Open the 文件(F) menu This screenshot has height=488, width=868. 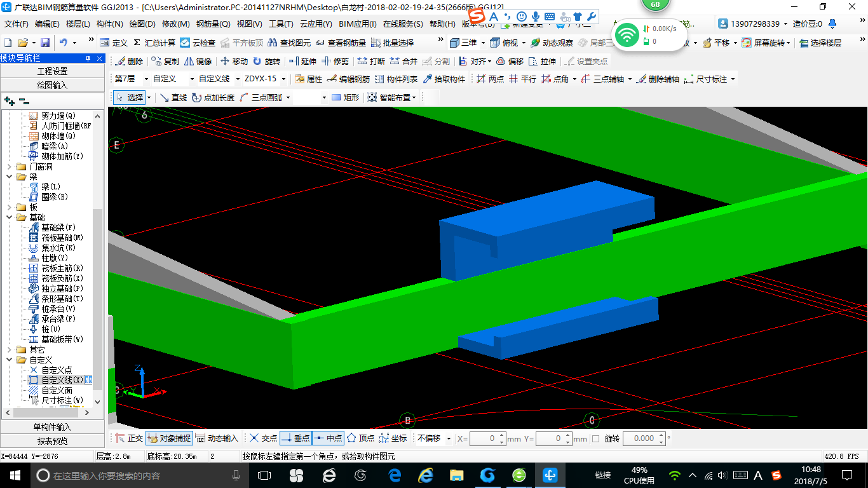click(17, 24)
